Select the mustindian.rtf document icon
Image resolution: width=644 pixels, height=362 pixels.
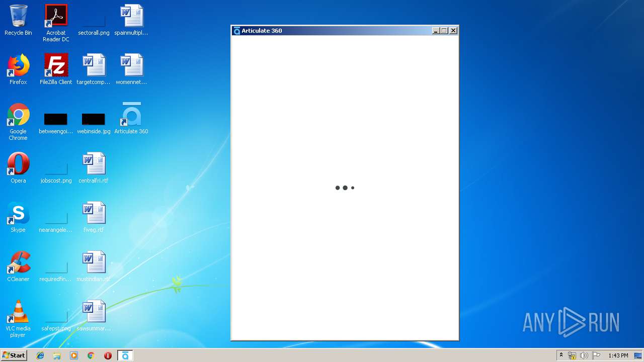[94, 267]
